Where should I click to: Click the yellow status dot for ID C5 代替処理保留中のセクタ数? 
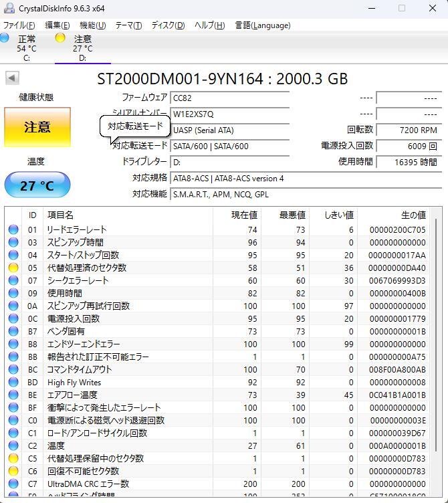tap(13, 458)
